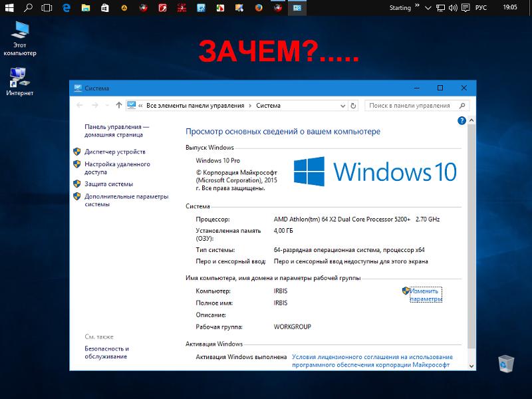Open the clock showing 19:05
Screen dimensions: 532x399
(x=510, y=7)
